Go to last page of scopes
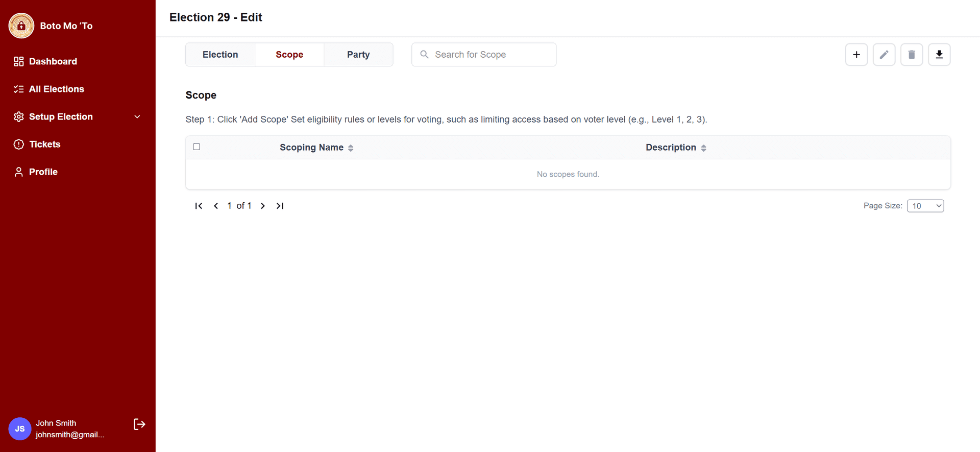The image size is (980, 452). point(280,206)
